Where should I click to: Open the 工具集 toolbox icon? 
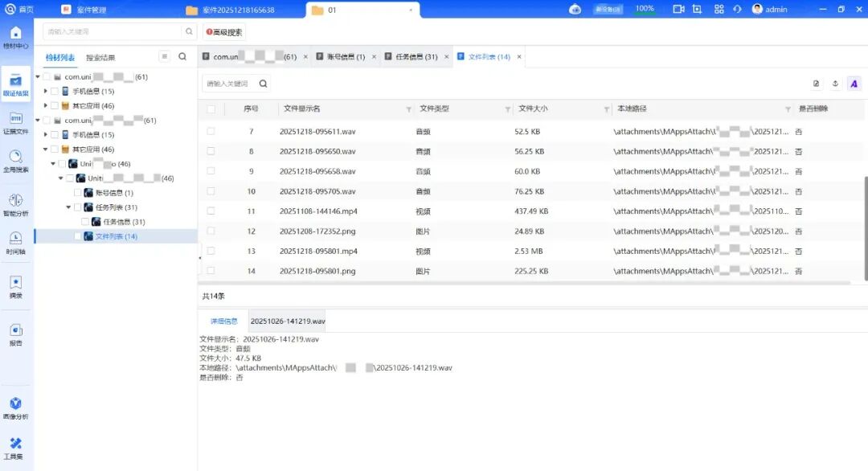click(x=15, y=448)
